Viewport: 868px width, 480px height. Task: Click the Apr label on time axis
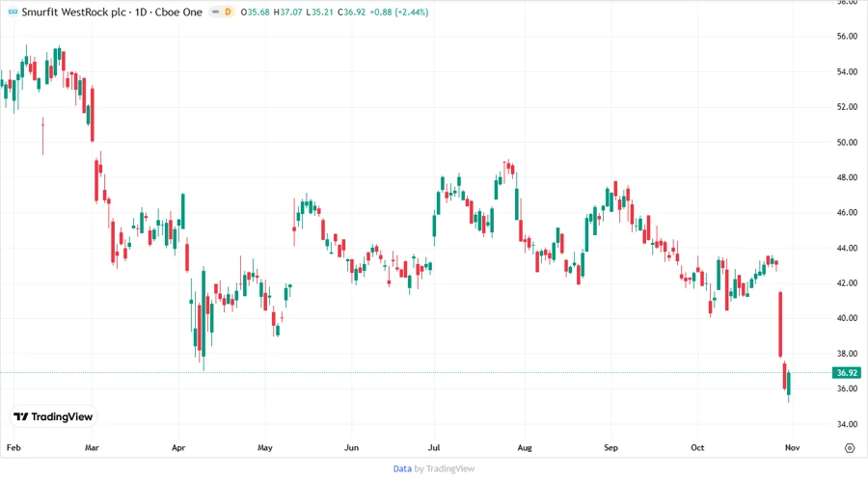tap(178, 447)
